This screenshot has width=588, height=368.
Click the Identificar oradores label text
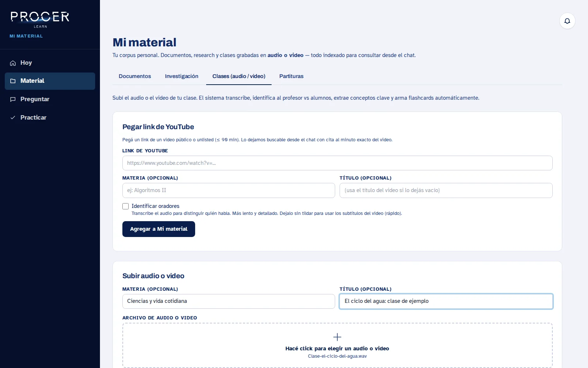(x=155, y=206)
